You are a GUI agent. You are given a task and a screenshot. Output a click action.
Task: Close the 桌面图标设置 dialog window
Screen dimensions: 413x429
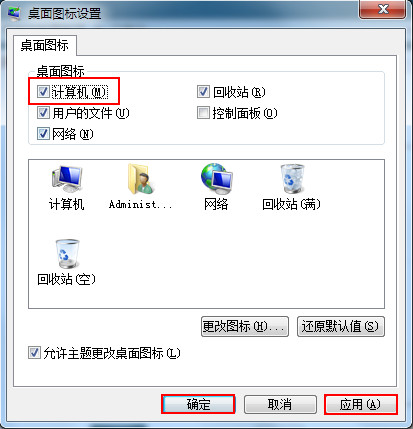[x=383, y=9]
